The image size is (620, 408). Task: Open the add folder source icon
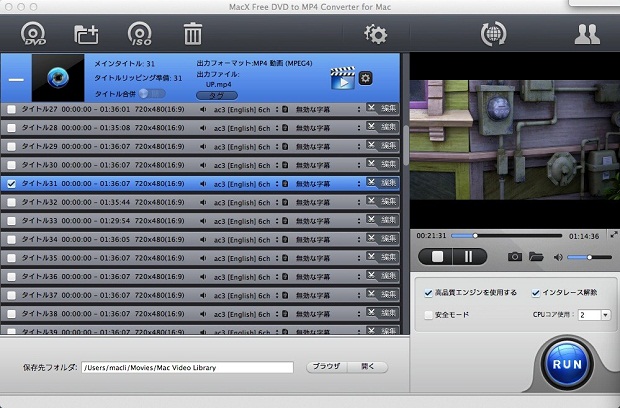[x=86, y=34]
